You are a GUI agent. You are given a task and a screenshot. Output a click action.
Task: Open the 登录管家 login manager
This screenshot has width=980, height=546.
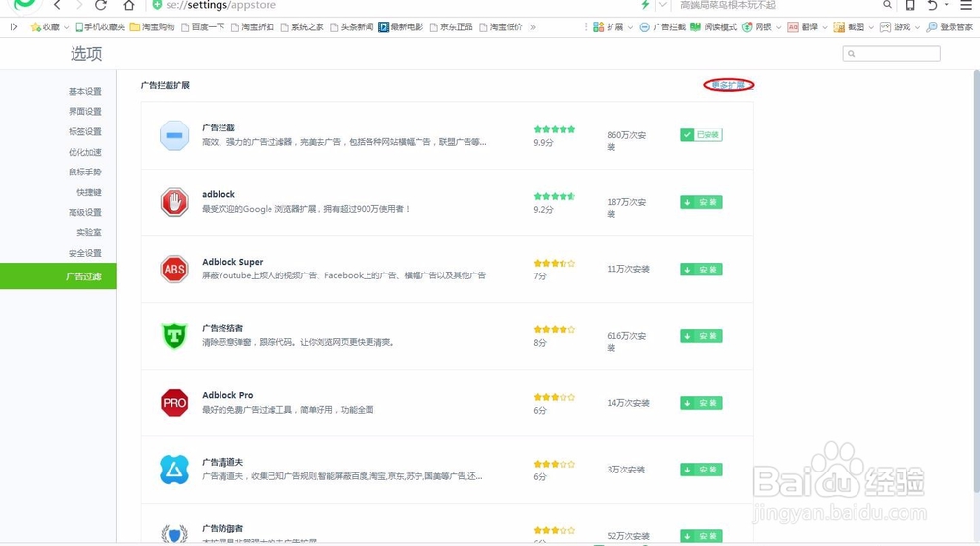pyautogui.click(x=950, y=26)
